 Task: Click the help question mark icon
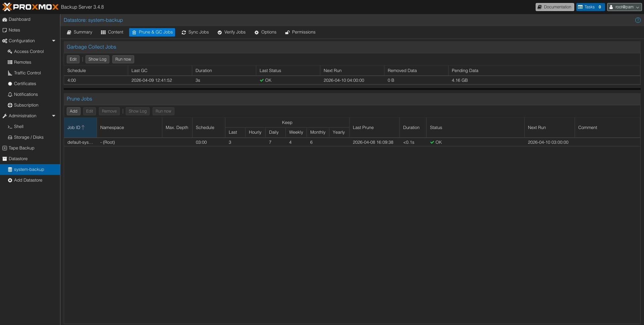(638, 20)
